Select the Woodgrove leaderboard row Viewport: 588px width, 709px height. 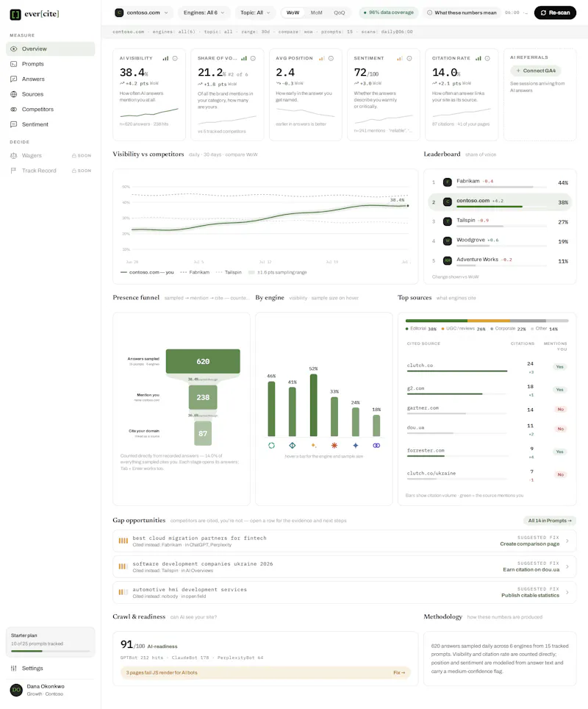[x=500, y=241]
